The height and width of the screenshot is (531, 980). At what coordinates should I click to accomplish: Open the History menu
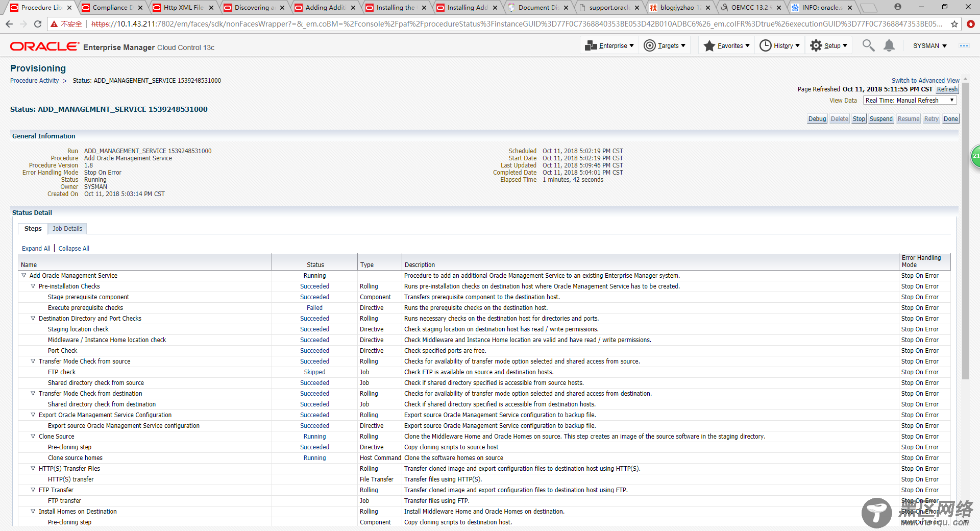(x=779, y=45)
